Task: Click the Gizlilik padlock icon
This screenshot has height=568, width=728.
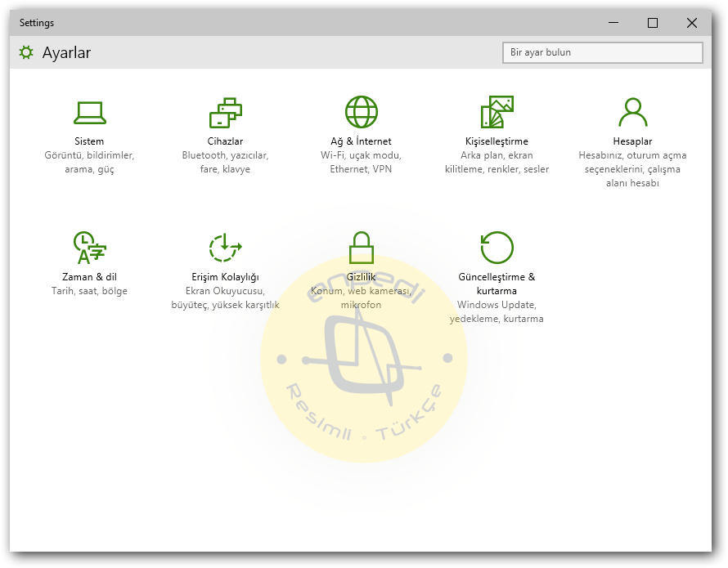Action: coord(361,248)
